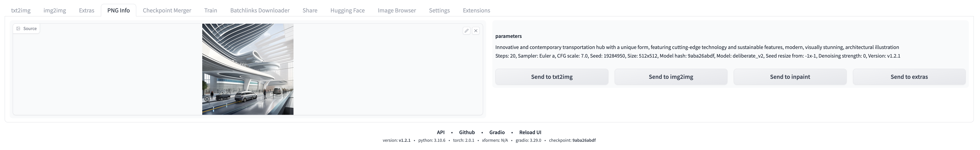Send parameters to txt2img
The height and width of the screenshot is (150, 980).
(552, 76)
